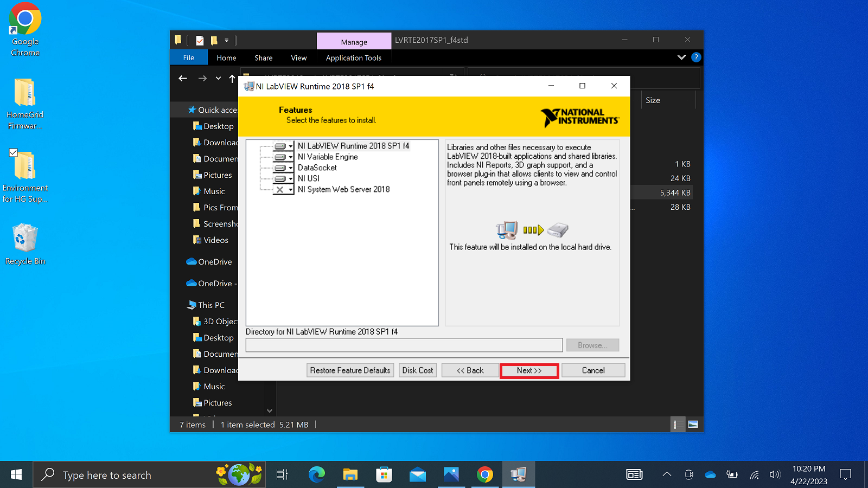This screenshot has width=868, height=488.
Task: Open Pictures under Quick access
Action: click(x=212, y=175)
